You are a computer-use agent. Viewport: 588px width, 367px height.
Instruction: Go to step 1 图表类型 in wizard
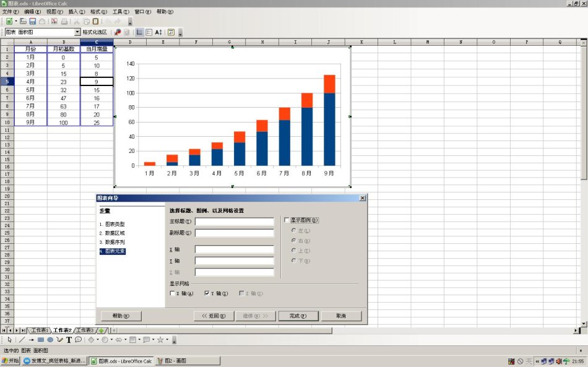click(x=112, y=224)
